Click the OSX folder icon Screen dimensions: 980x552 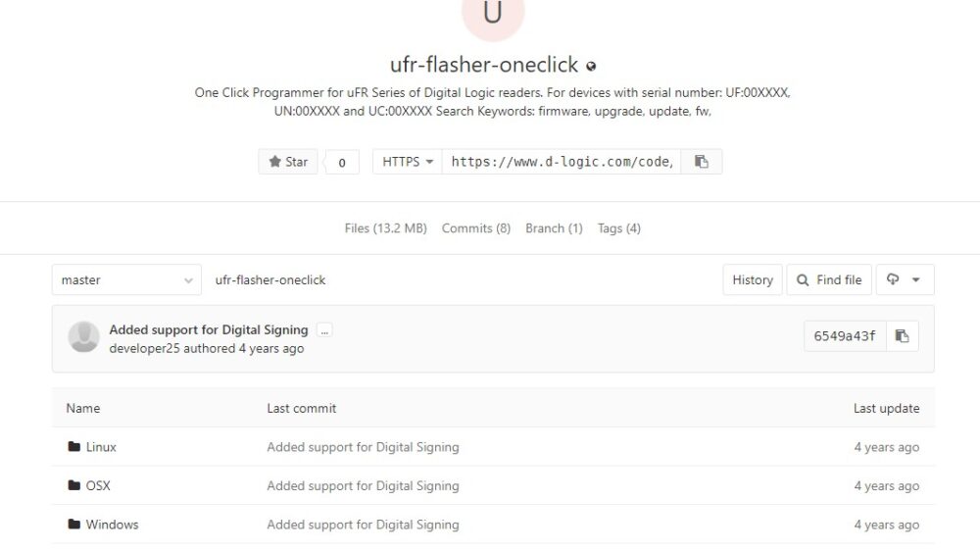pos(74,485)
